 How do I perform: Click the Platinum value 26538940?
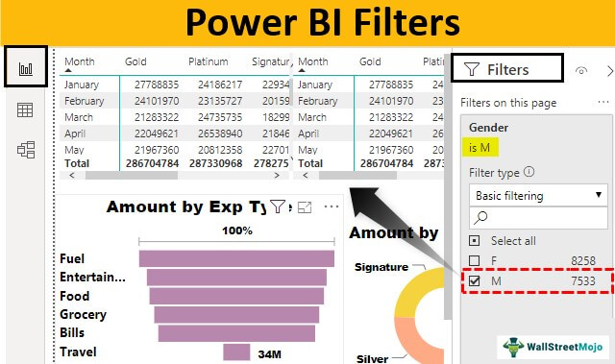(220, 133)
